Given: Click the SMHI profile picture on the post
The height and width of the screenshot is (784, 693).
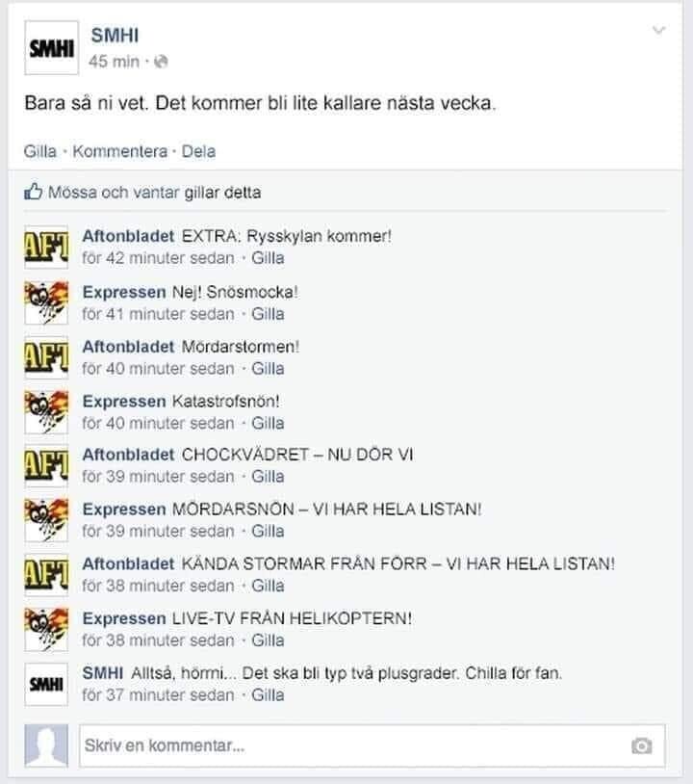Looking at the screenshot, I should click(x=51, y=48).
